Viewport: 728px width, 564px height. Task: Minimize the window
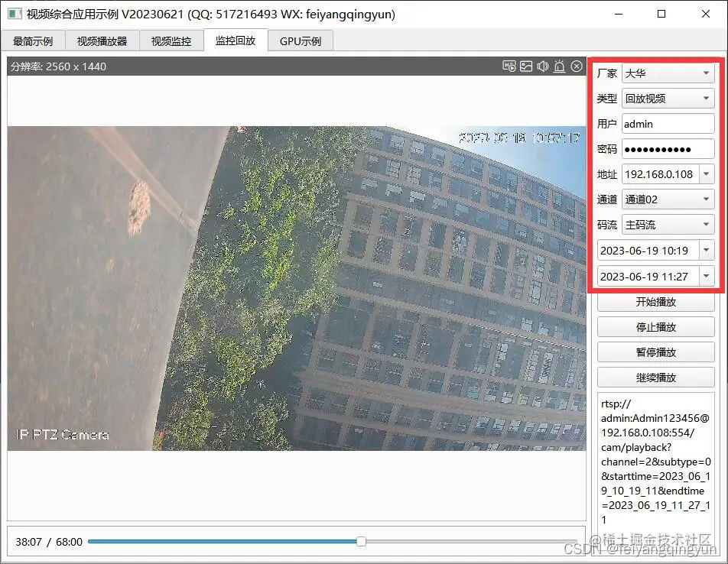point(619,14)
